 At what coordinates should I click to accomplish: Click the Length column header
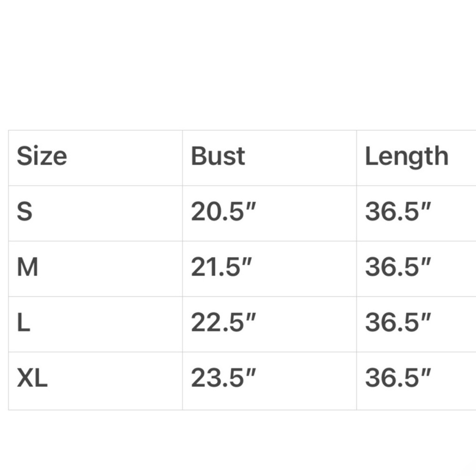tap(407, 157)
